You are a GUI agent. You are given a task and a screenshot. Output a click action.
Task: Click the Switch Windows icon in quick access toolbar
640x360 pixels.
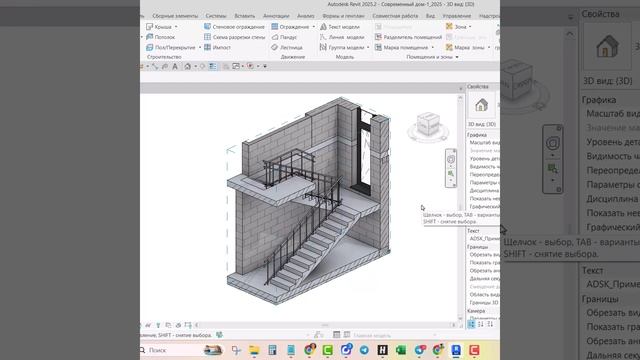[236, 66]
